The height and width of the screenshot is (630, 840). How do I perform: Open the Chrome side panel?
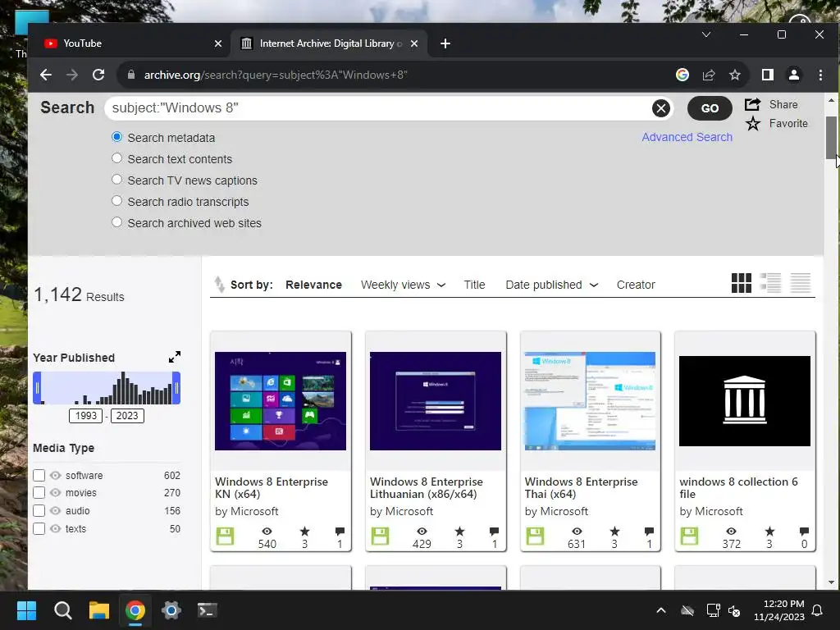(x=768, y=75)
